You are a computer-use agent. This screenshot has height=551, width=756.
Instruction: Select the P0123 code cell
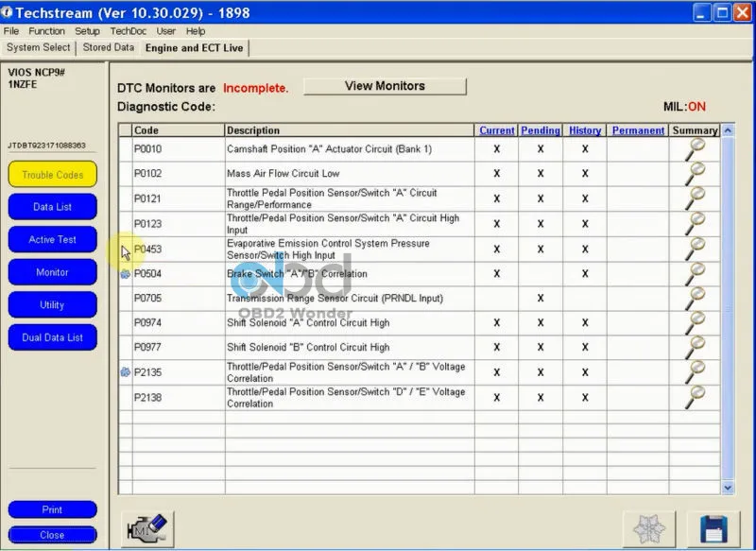click(178, 224)
